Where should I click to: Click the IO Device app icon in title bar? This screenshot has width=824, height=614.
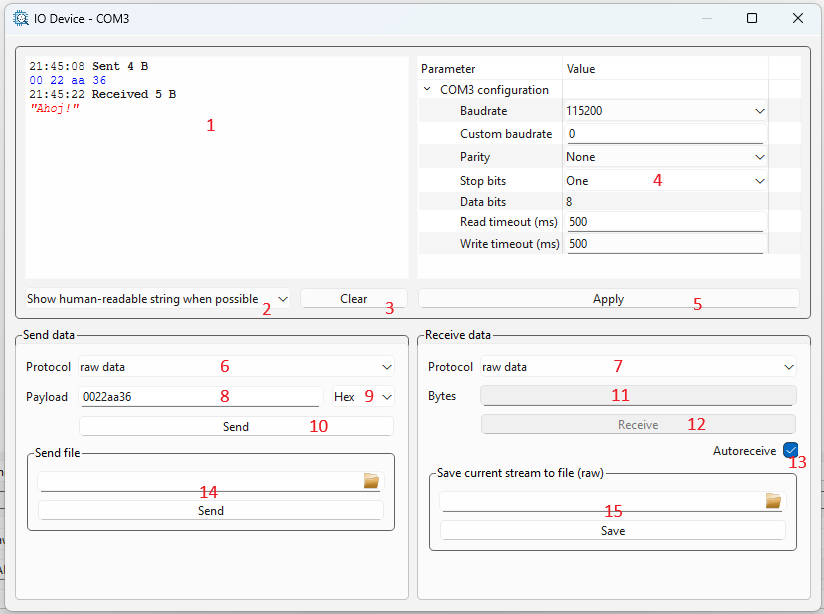click(x=20, y=18)
